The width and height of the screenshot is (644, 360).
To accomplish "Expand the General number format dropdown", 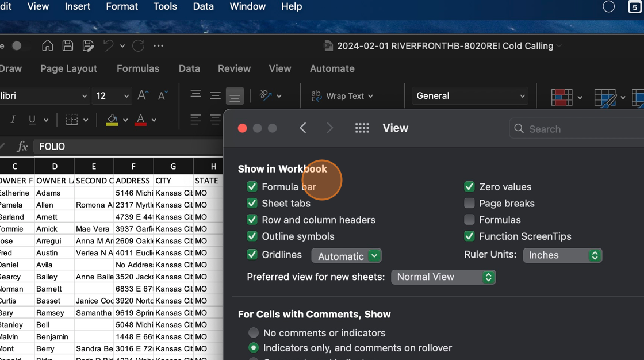I will (470, 96).
